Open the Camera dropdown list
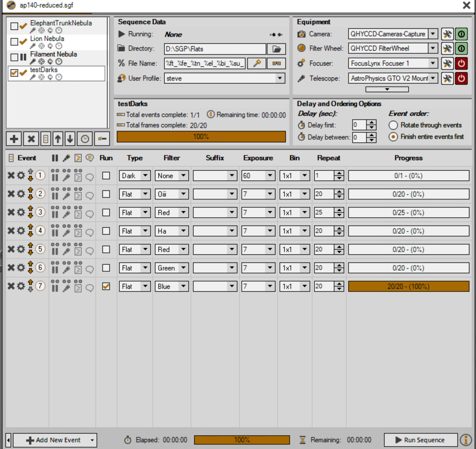This screenshot has height=449, width=476. tap(433, 34)
